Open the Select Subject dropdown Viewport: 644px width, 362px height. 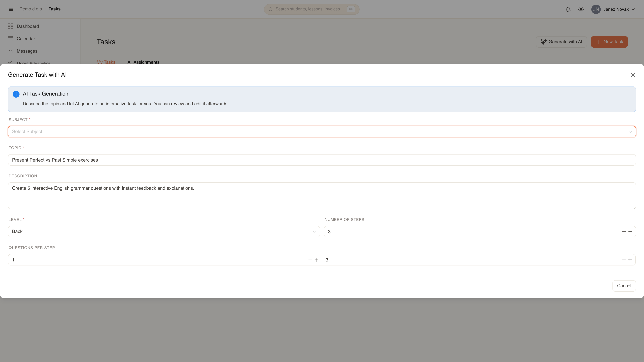point(322,132)
